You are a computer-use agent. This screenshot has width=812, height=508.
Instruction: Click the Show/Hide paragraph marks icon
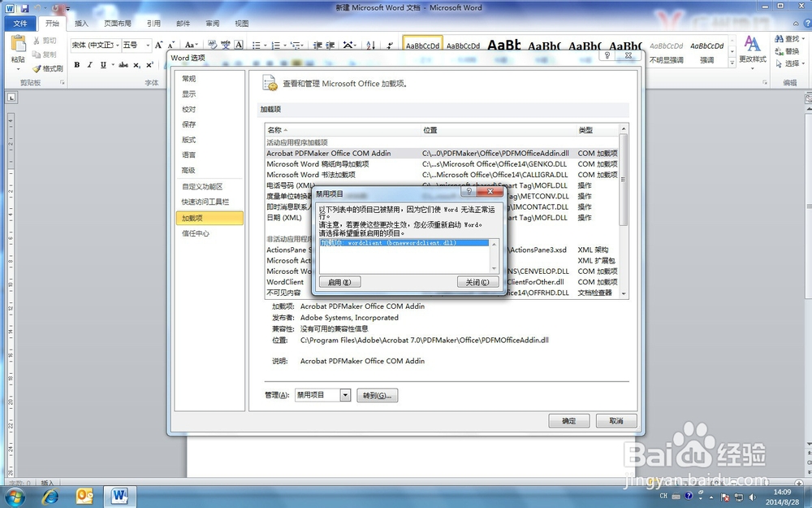(x=390, y=46)
